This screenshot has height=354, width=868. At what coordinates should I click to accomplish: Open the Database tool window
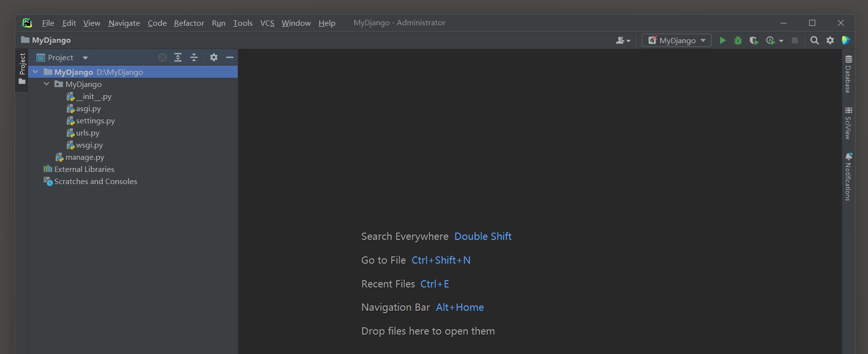[848, 74]
